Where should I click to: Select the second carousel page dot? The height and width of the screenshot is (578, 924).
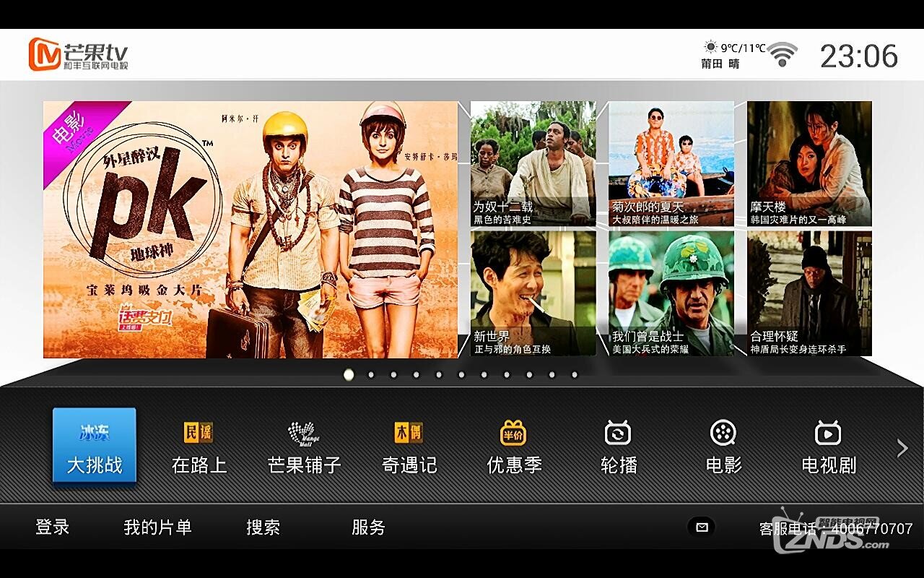point(371,375)
